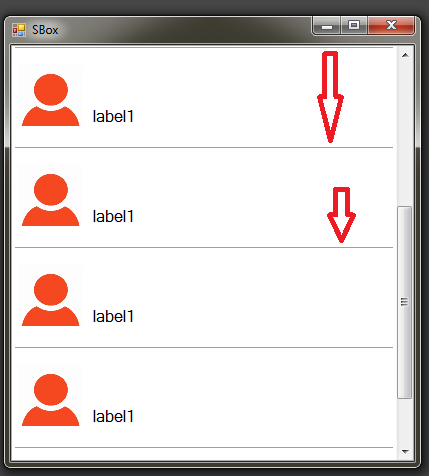Click the short red down arrow in second row
429x476 pixels.
341,215
